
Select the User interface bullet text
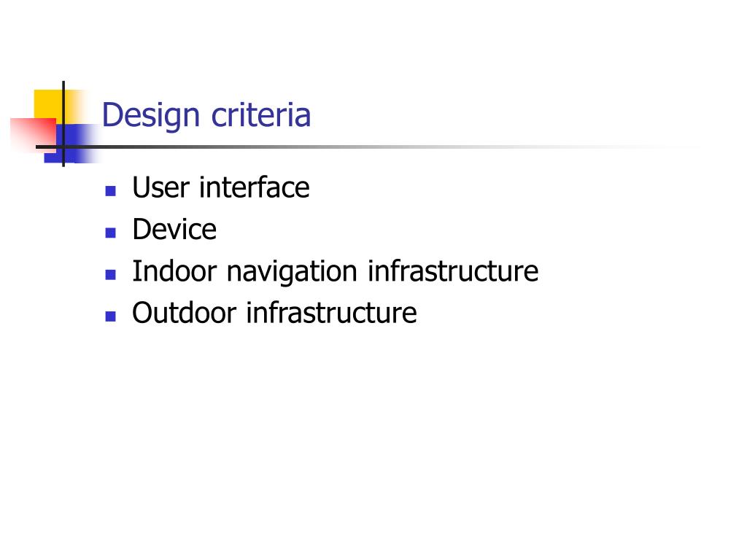221,187
